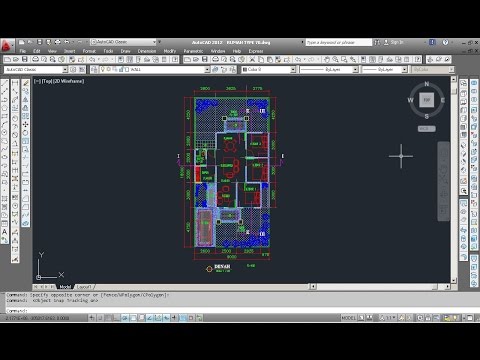Open the File menu
The width and height of the screenshot is (480, 360).
(22, 51)
